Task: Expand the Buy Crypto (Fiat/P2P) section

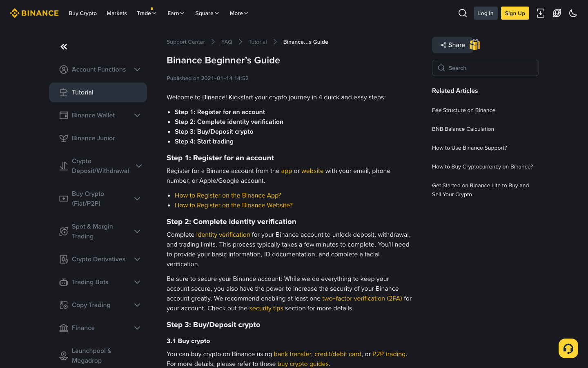Action: (137, 199)
